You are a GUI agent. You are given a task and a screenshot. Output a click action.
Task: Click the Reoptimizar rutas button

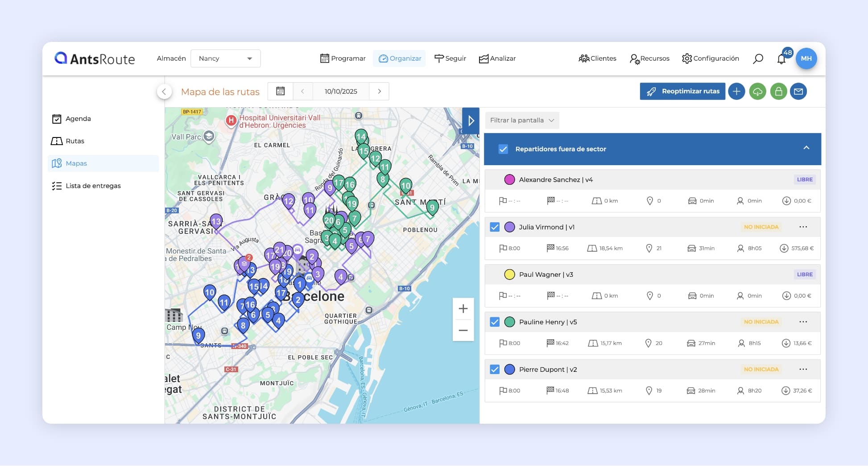pos(682,91)
